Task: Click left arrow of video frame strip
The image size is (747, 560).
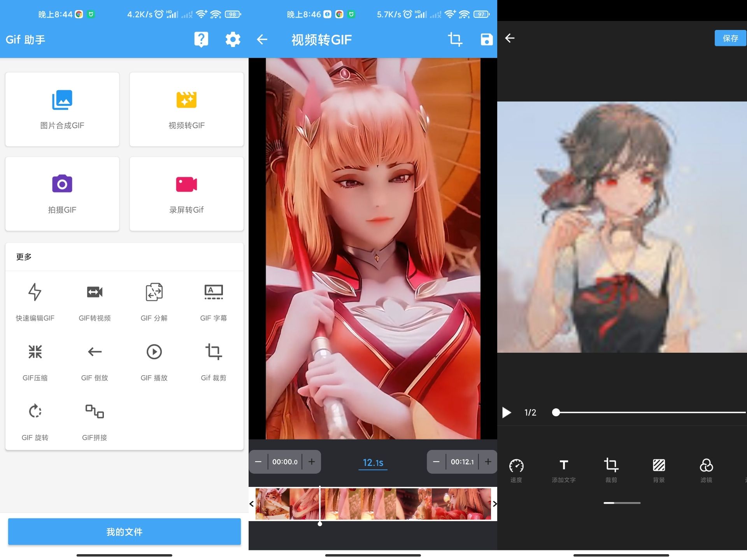Action: 252,504
